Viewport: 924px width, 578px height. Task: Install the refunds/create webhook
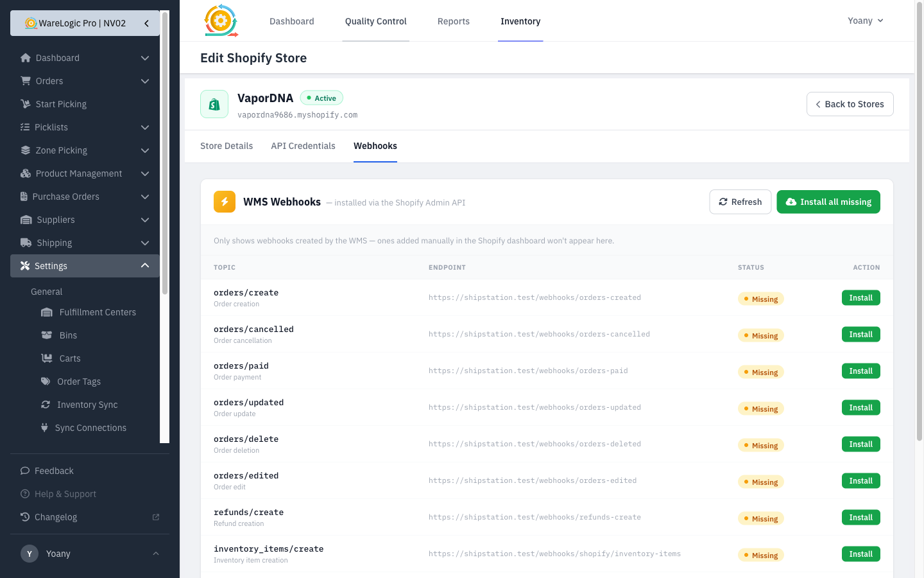(861, 517)
